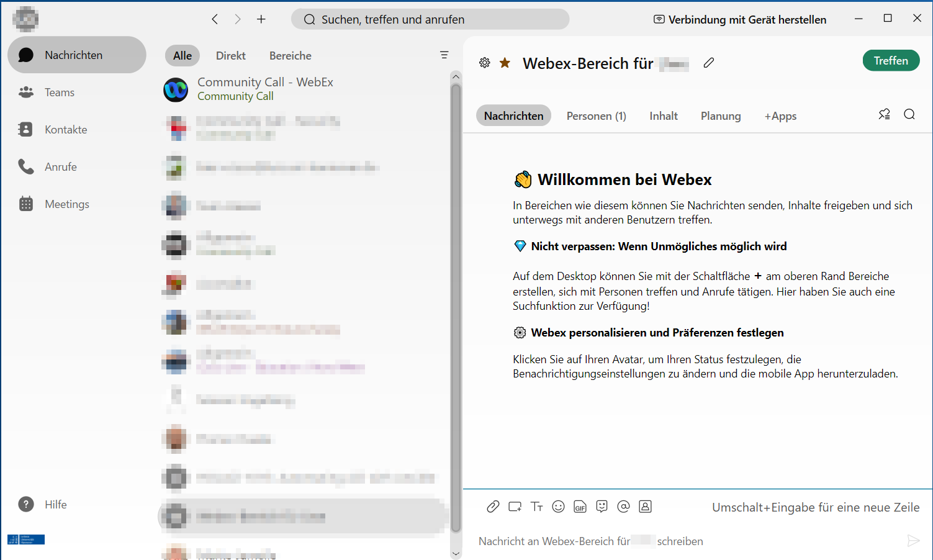Go back with the left arrow
This screenshot has height=560, width=933.
click(x=215, y=19)
